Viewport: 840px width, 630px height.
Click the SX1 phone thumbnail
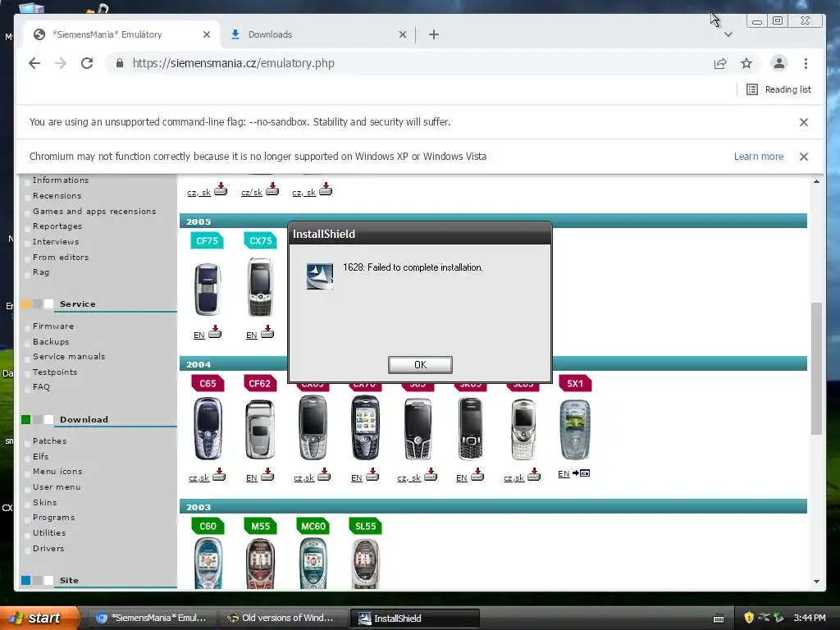pos(575,429)
